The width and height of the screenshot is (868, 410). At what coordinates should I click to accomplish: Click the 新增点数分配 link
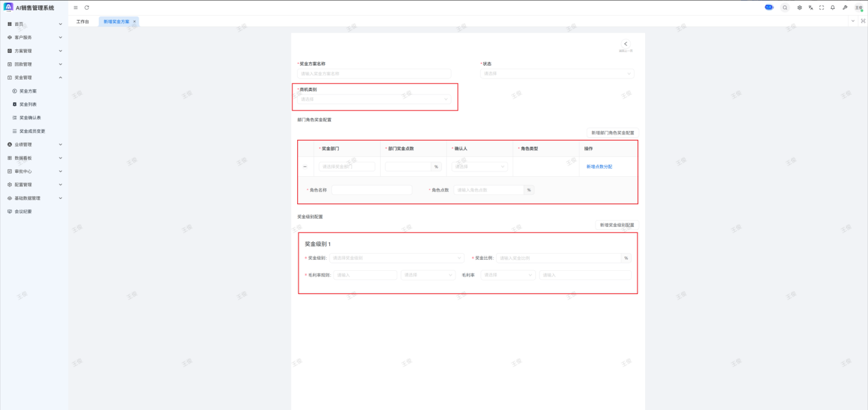click(x=599, y=167)
